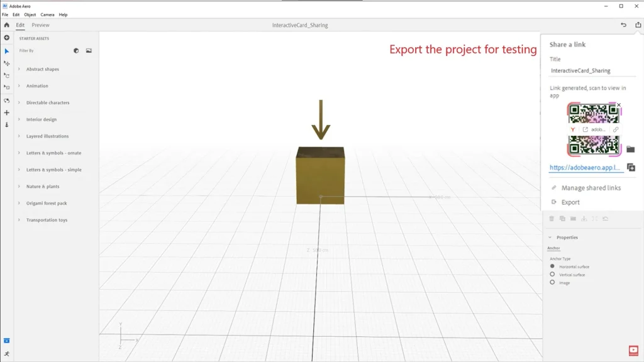
Task: Click the STARTER ASSETS panel heading
Action: (x=34, y=38)
